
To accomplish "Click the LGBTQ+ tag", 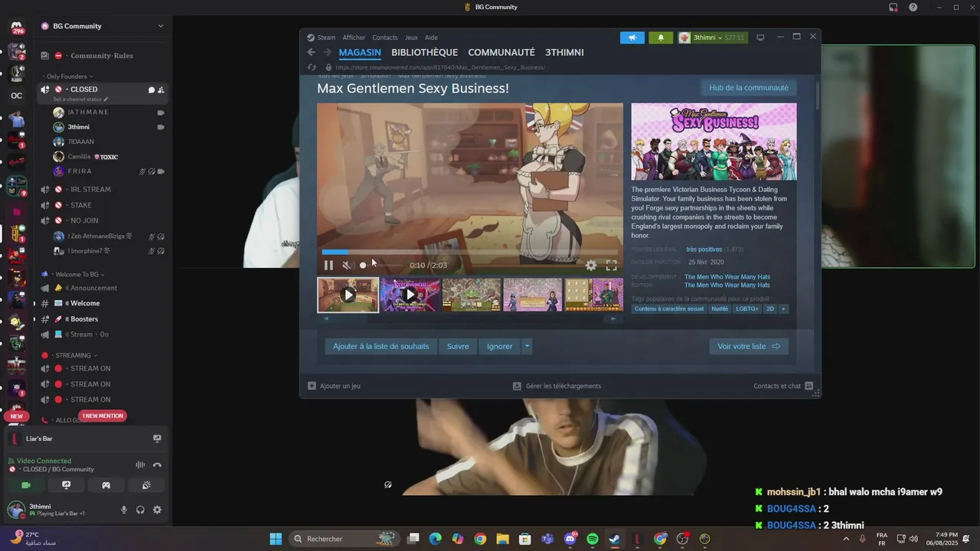I will point(747,309).
